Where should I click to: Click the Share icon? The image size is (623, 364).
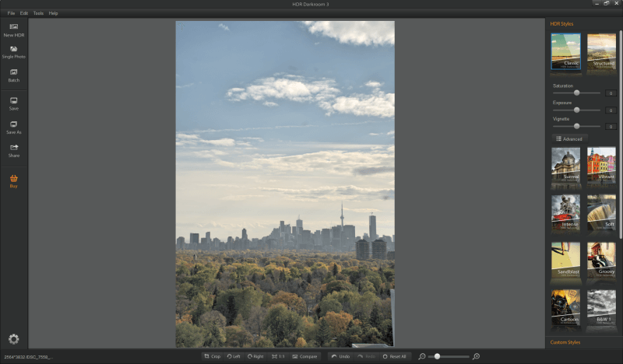coord(13,148)
